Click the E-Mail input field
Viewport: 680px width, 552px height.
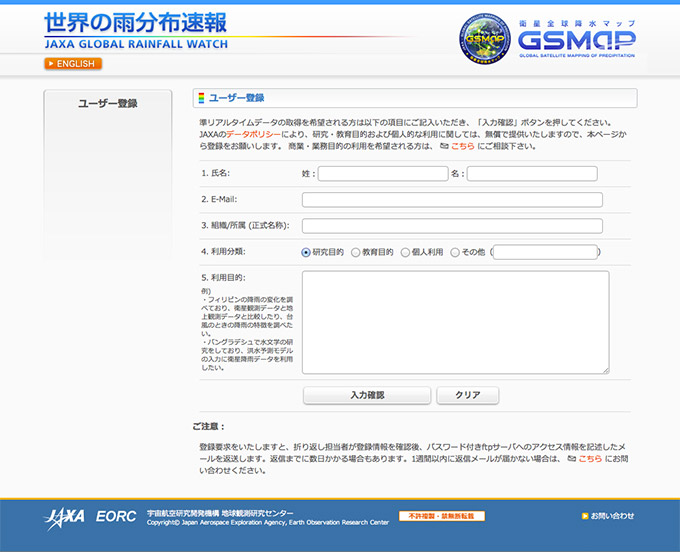pyautogui.click(x=452, y=199)
